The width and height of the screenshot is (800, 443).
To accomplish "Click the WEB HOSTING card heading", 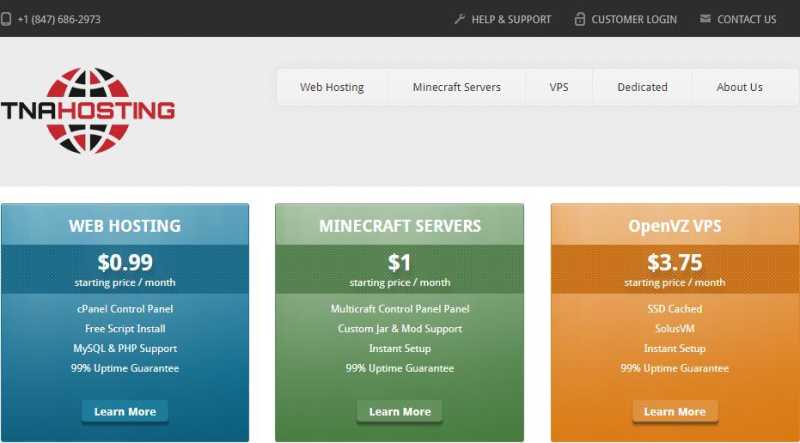I will coord(125,226).
